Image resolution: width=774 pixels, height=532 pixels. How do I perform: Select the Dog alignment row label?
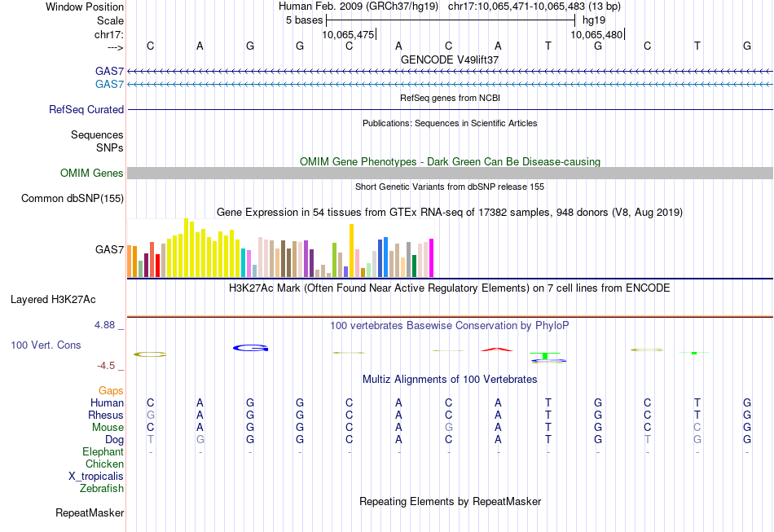(114, 439)
